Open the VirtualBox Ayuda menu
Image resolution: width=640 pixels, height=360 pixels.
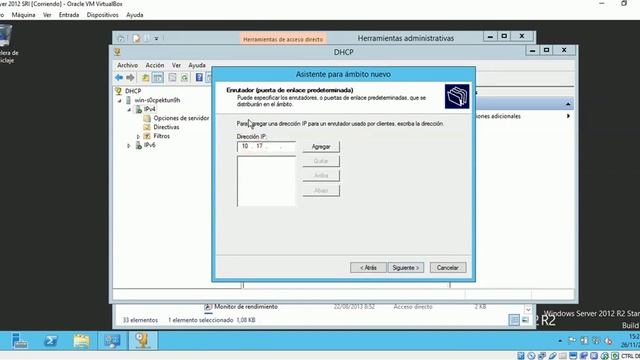pos(135,15)
